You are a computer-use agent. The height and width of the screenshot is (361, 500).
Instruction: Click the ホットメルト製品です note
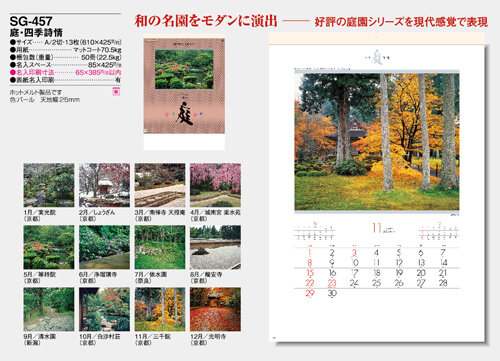pyautogui.click(x=36, y=92)
